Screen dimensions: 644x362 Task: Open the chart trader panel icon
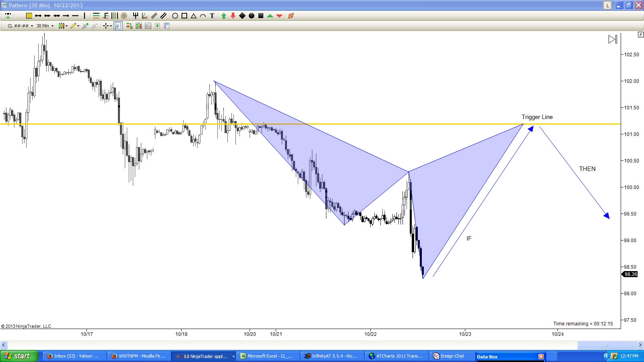point(129,26)
